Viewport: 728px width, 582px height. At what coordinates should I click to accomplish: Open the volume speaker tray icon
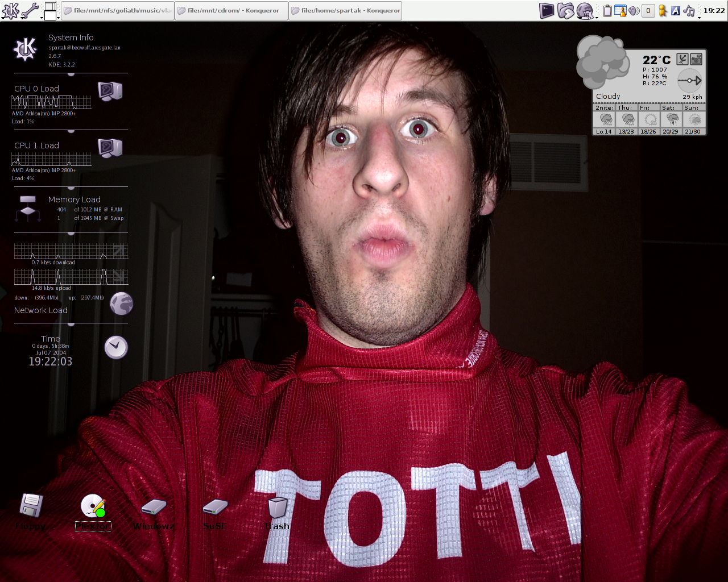coord(634,10)
